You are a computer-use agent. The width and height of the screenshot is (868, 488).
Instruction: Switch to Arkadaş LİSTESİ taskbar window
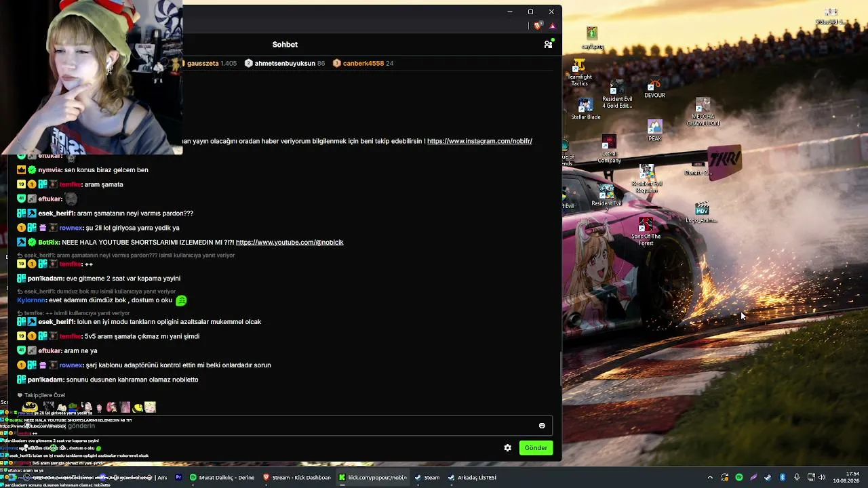pyautogui.click(x=472, y=477)
